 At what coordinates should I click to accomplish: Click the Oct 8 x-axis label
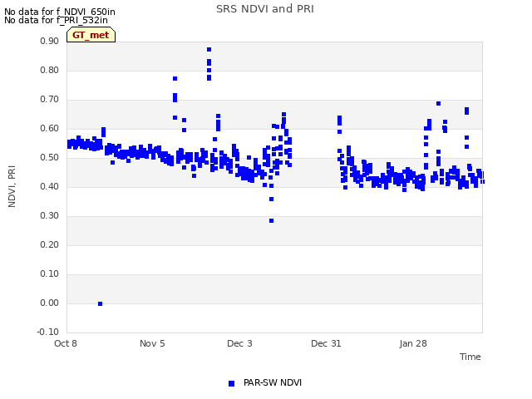point(66,343)
